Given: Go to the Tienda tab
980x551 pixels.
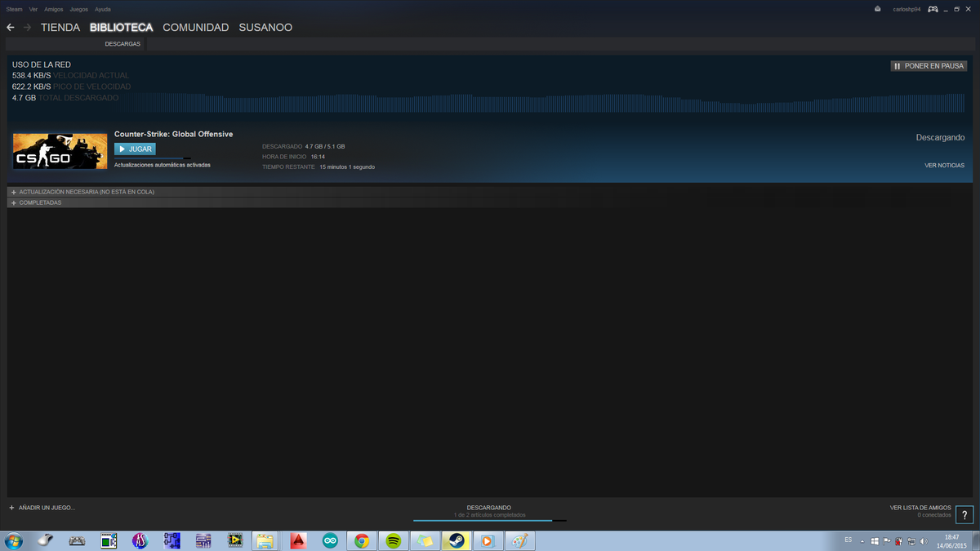Looking at the screenshot, I should 60,28.
